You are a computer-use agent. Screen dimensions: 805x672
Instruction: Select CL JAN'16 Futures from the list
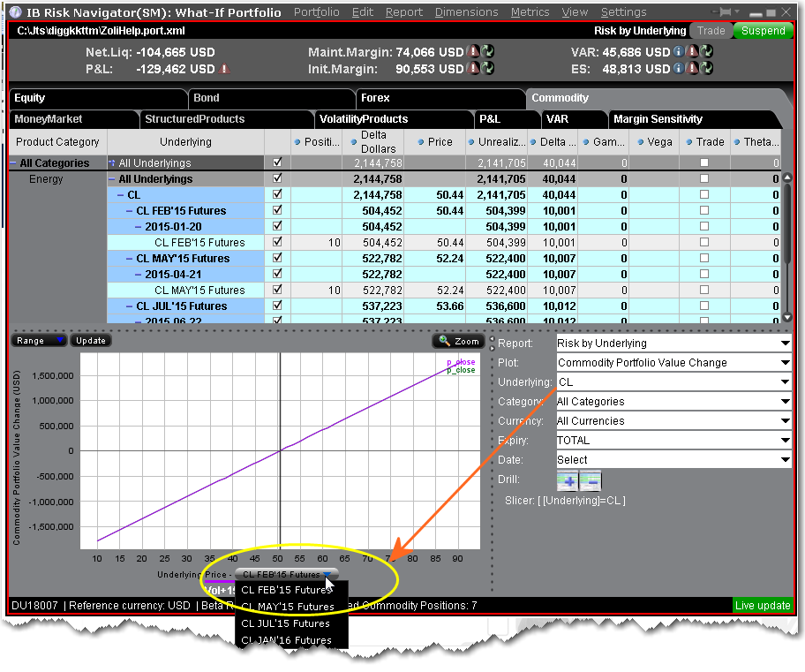tap(287, 640)
